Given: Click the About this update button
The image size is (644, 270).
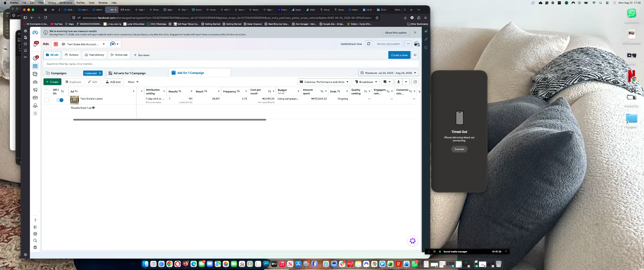Looking at the screenshot, I should point(396,33).
